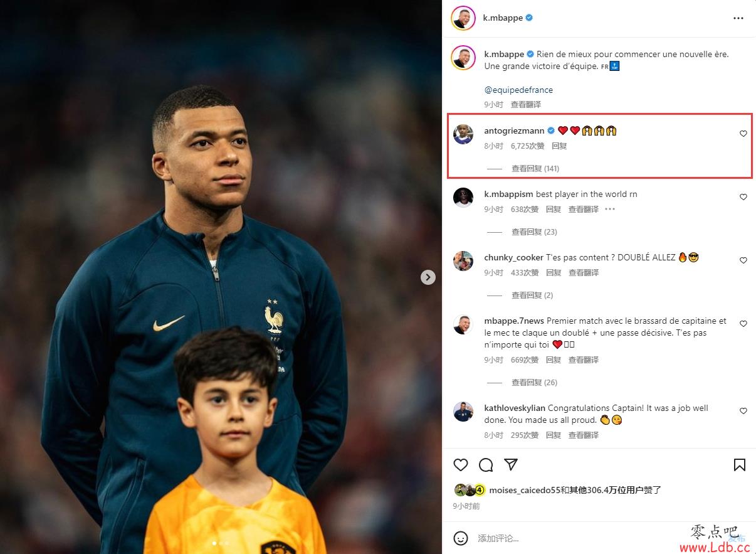Open options dots on k.mbappism comment
This screenshot has height=554, width=756.
point(610,210)
